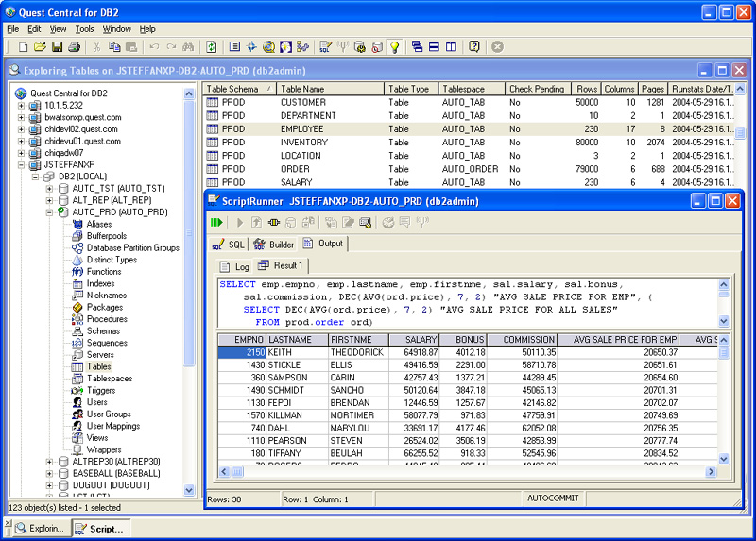Click the SQL script editor toolbar icon
The width and height of the screenshot is (756, 541).
[325, 46]
